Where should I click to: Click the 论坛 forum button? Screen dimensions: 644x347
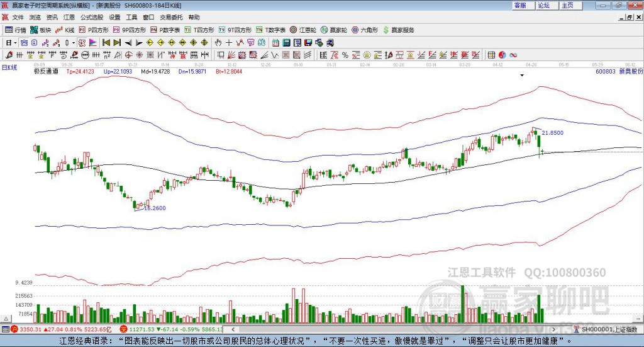(547, 5)
